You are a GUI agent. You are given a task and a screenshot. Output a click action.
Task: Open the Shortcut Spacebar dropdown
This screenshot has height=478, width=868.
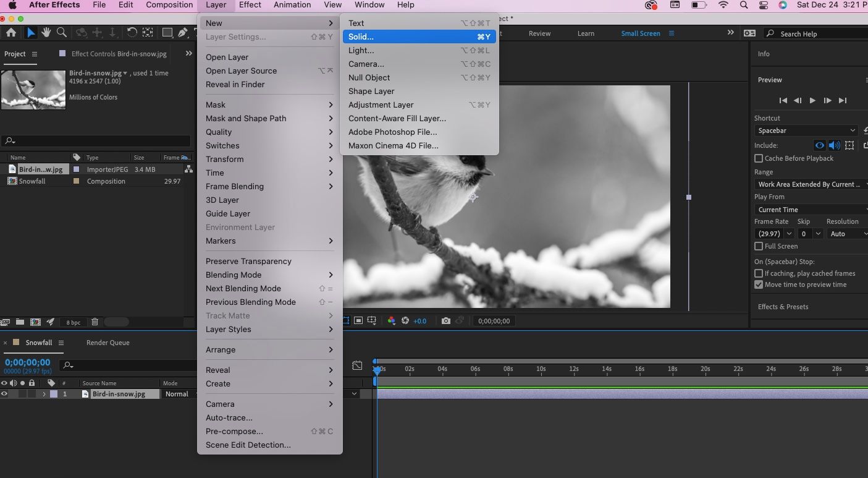806,130
